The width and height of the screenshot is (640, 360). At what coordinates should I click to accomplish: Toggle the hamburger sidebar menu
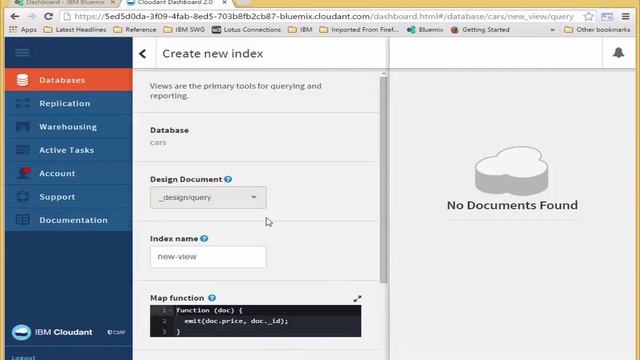coord(22,53)
